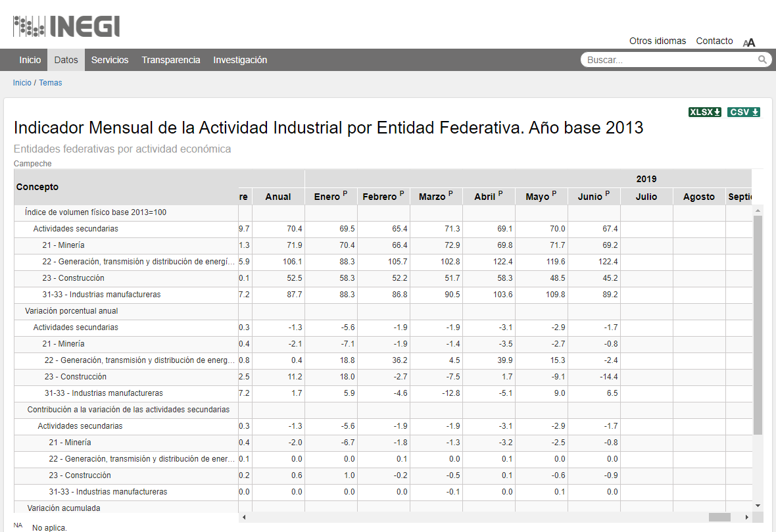Open the Investigación menu
Image resolution: width=776 pixels, height=532 pixels.
click(x=240, y=60)
